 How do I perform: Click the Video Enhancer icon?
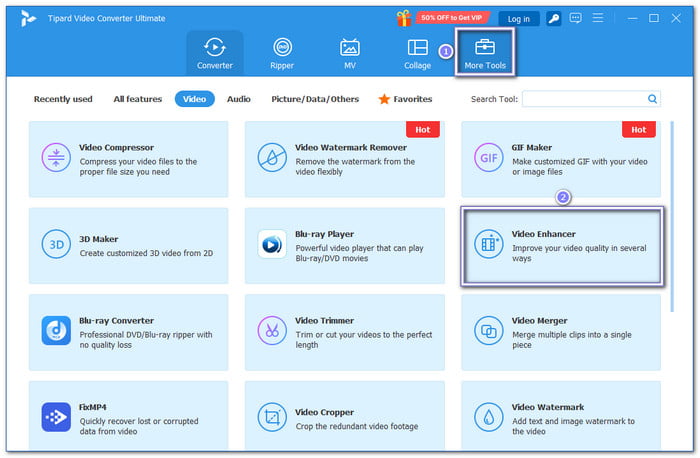click(488, 244)
